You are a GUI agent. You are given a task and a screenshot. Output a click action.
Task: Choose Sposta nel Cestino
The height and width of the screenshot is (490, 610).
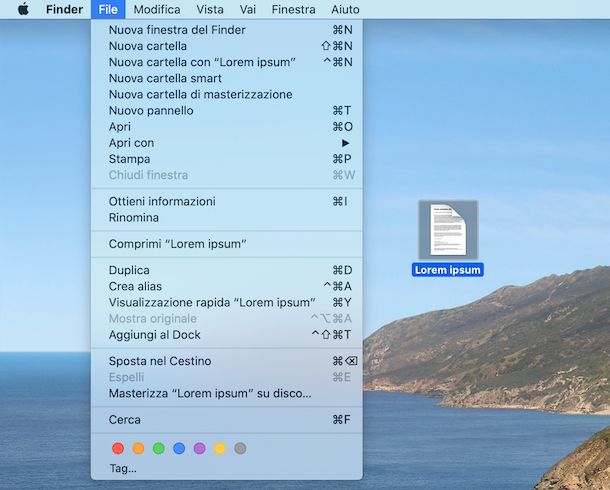click(227, 361)
